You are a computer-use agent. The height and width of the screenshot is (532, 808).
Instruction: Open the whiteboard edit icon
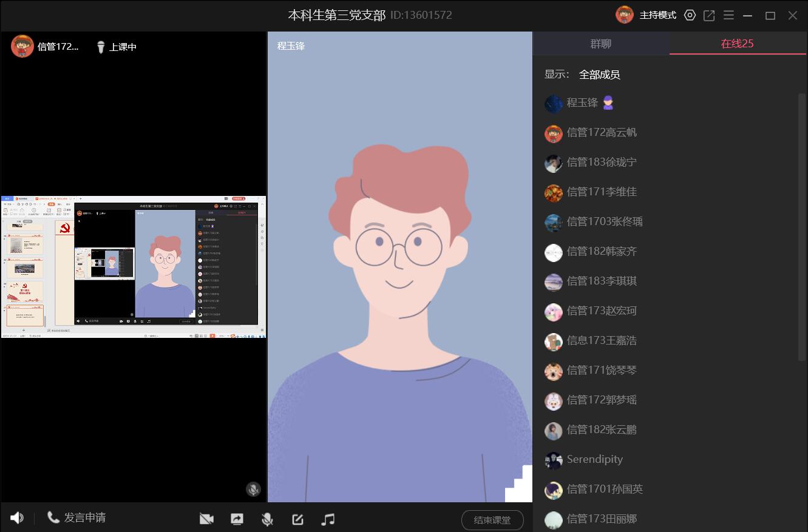tap(297, 519)
